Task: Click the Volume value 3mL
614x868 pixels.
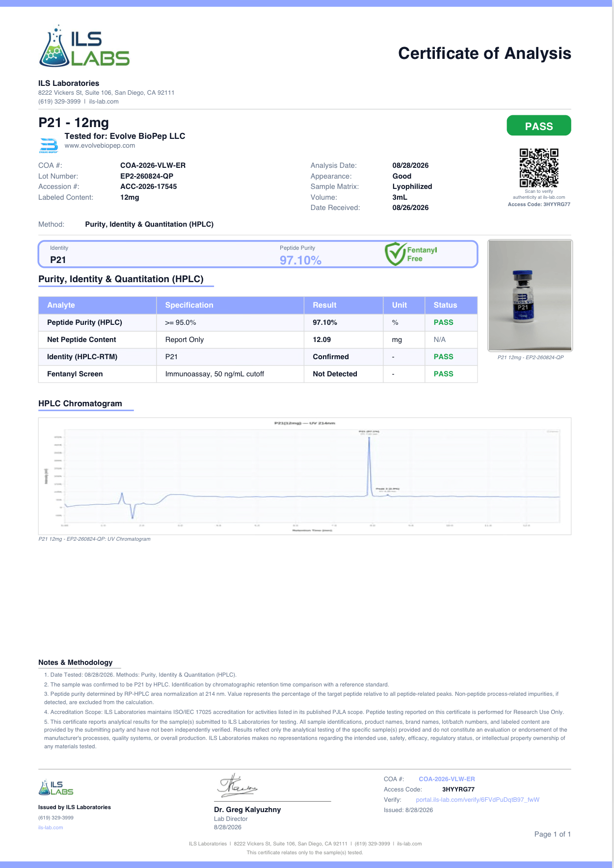Action: pos(400,197)
